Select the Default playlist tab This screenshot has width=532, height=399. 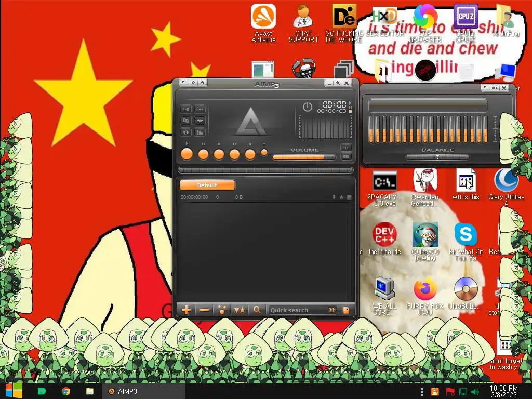coord(207,185)
